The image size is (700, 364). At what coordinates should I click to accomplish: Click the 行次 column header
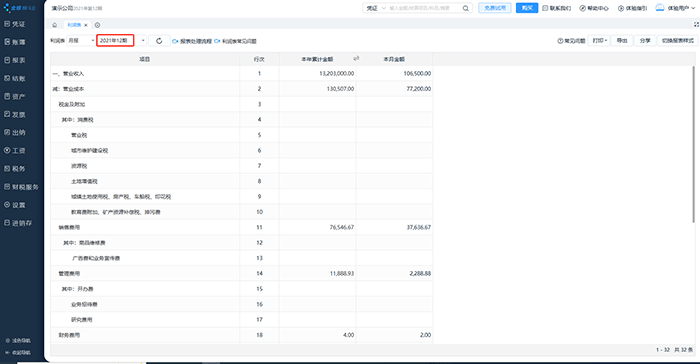[x=259, y=59]
